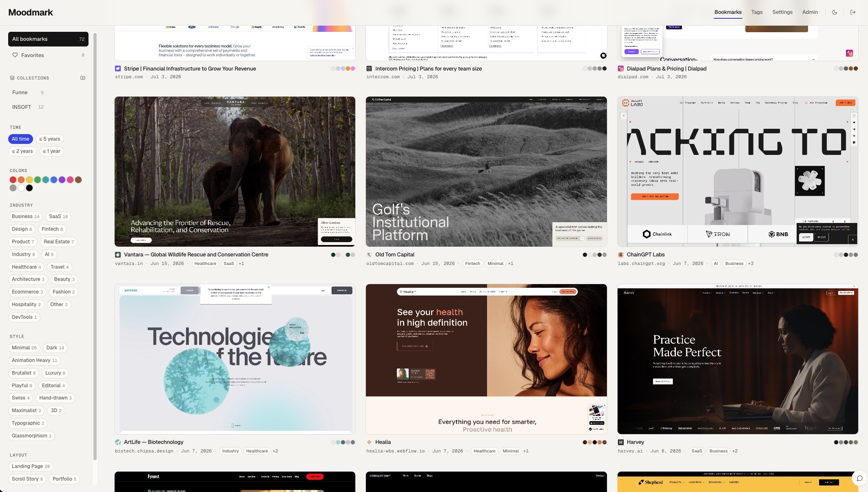Click the Dialpad bookmark favicon
The height and width of the screenshot is (492, 868).
pos(621,68)
